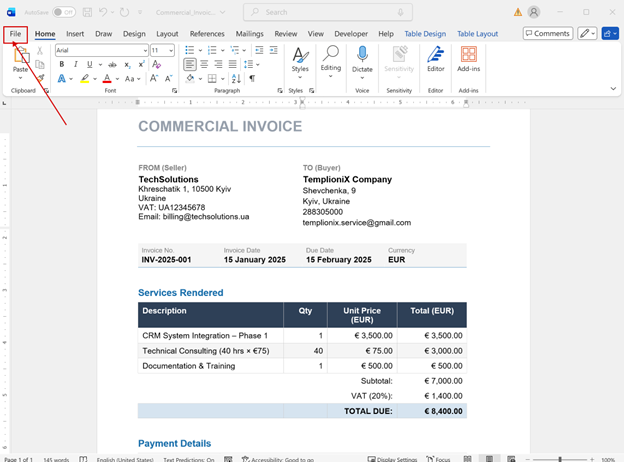Open the Editor proofing tool

tap(435, 59)
